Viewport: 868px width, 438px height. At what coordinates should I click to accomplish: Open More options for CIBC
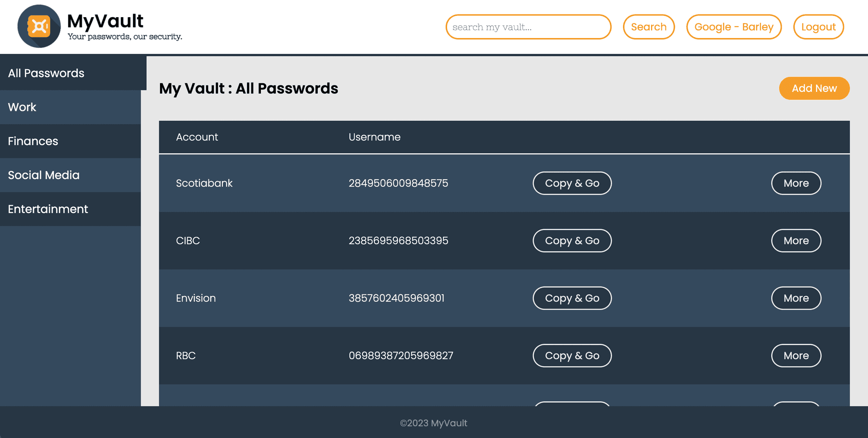[796, 241]
